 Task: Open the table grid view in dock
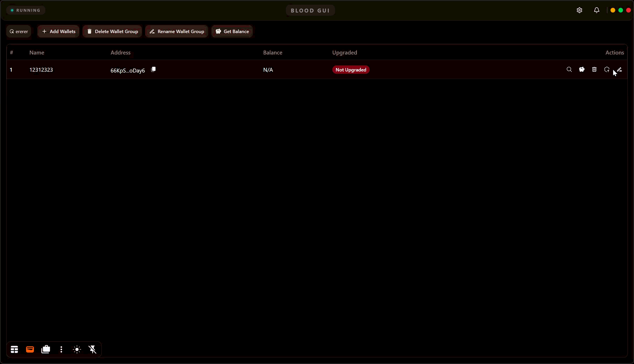[x=14, y=349]
